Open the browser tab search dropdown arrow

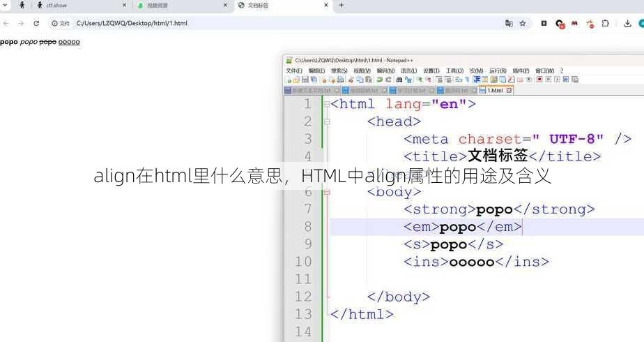click(5, 6)
